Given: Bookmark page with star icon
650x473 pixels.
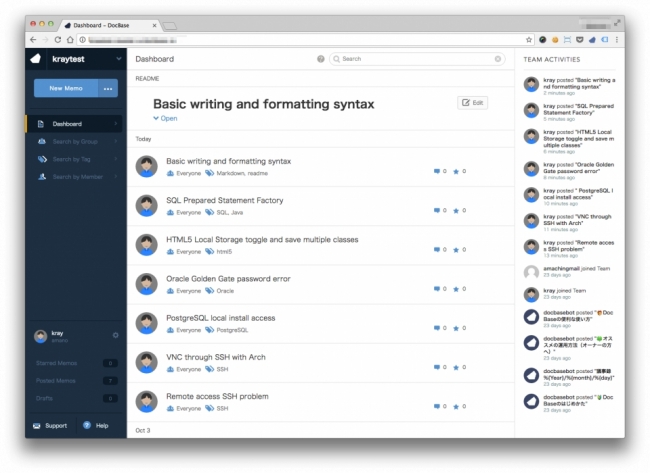Looking at the screenshot, I should coord(529,40).
